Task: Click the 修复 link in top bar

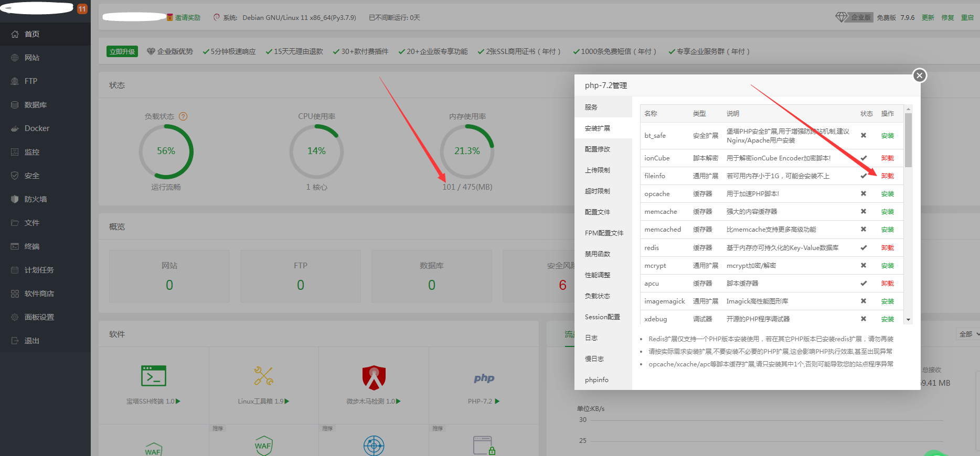Action: [947, 18]
